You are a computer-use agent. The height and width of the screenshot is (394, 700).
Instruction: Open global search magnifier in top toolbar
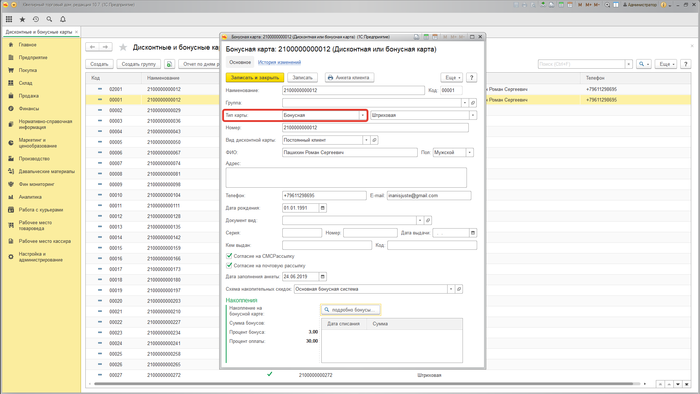pyautogui.click(x=49, y=19)
